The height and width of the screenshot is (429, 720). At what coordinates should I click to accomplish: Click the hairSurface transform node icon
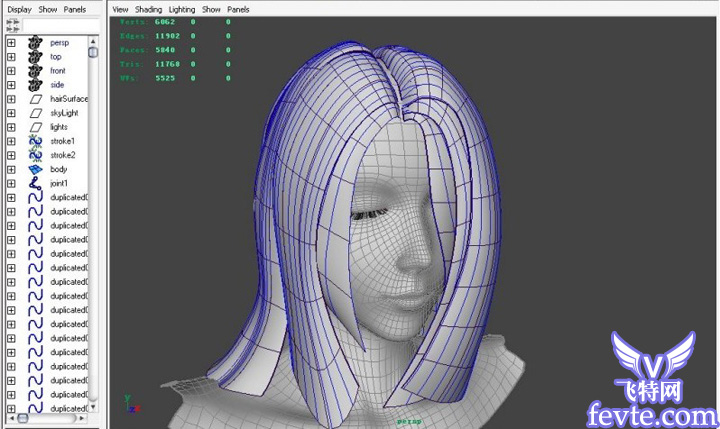[36, 99]
